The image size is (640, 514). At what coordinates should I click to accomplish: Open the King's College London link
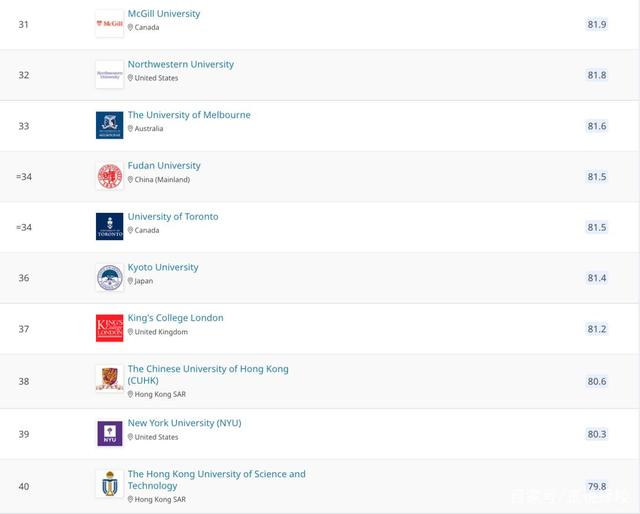176,318
